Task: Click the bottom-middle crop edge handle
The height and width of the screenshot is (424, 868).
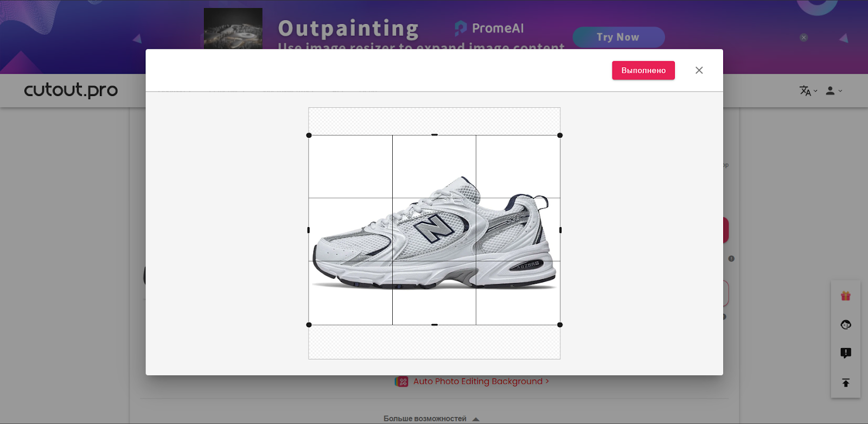Action: tap(435, 325)
